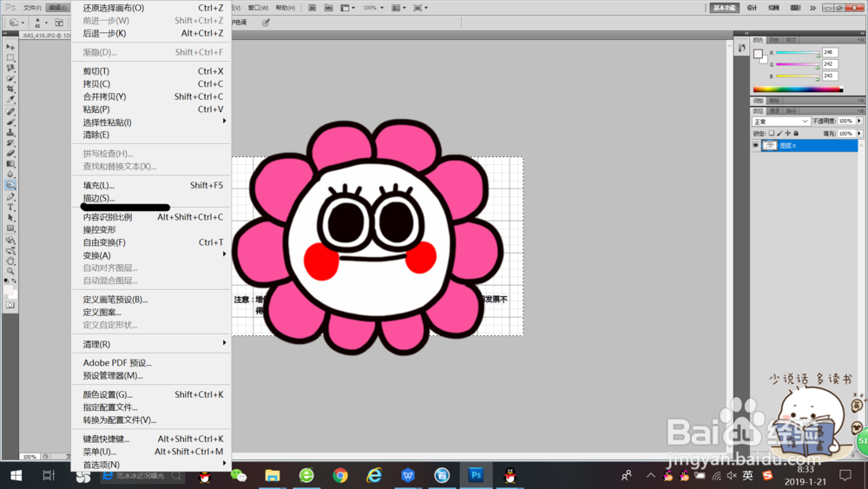Switch to the 路径 paths tab
This screenshot has width=868, height=489.
[791, 111]
